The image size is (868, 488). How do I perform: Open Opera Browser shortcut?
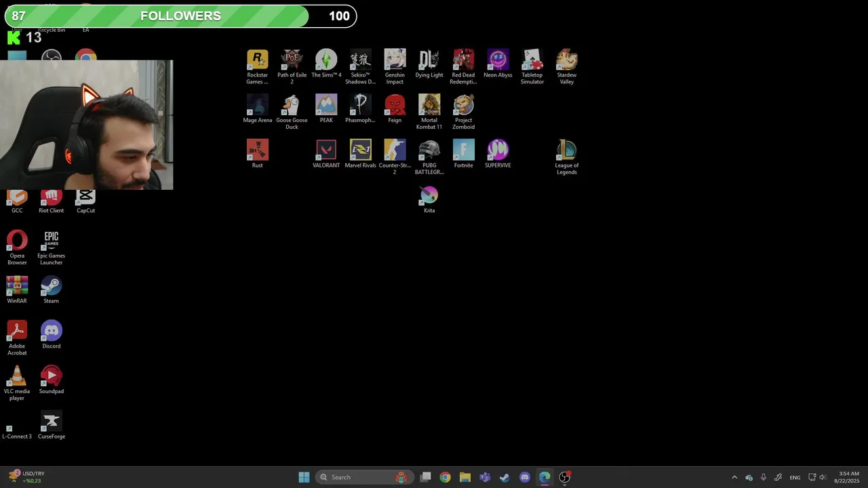click(x=17, y=247)
